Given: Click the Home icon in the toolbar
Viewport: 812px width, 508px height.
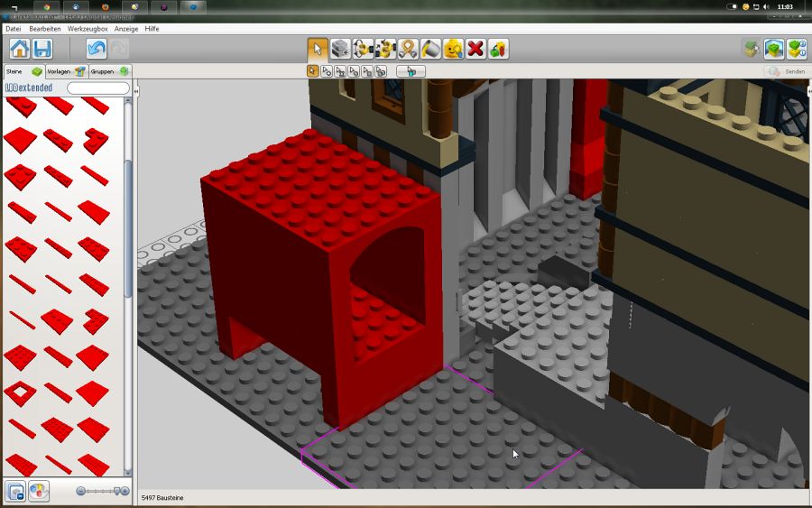Looking at the screenshot, I should click(x=19, y=49).
